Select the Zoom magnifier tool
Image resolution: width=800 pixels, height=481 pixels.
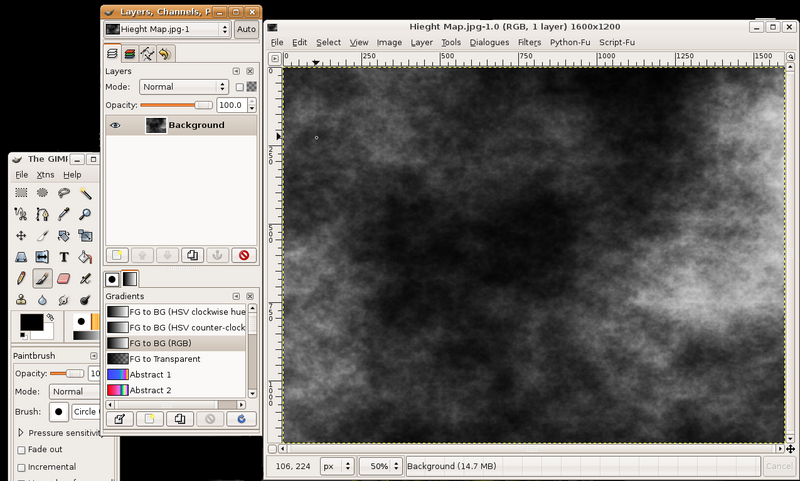point(85,214)
